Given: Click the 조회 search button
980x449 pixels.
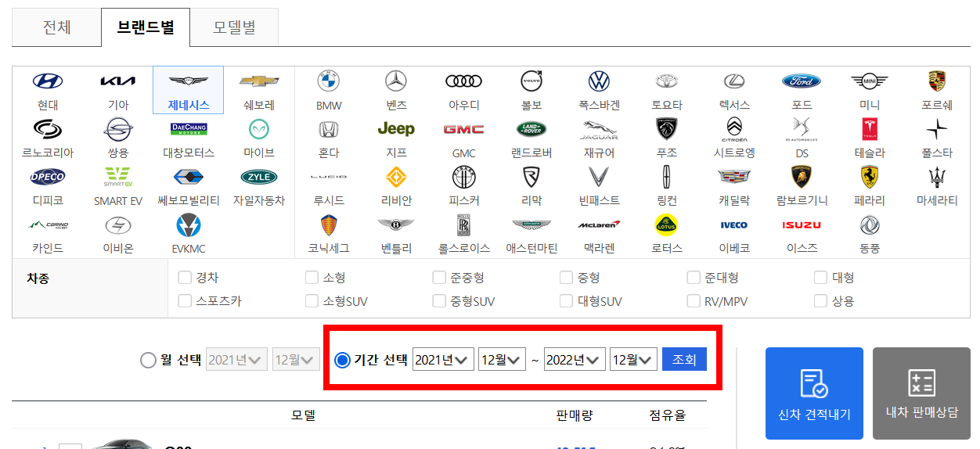Looking at the screenshot, I should click(684, 360).
